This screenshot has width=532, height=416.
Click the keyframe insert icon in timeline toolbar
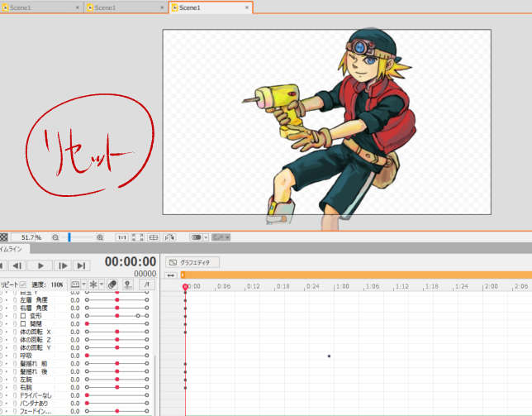pos(75,285)
